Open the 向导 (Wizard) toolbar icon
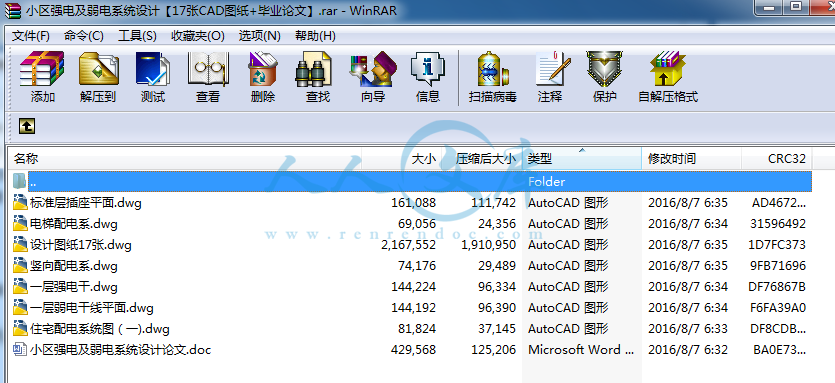The height and width of the screenshot is (383, 835). 373,69
